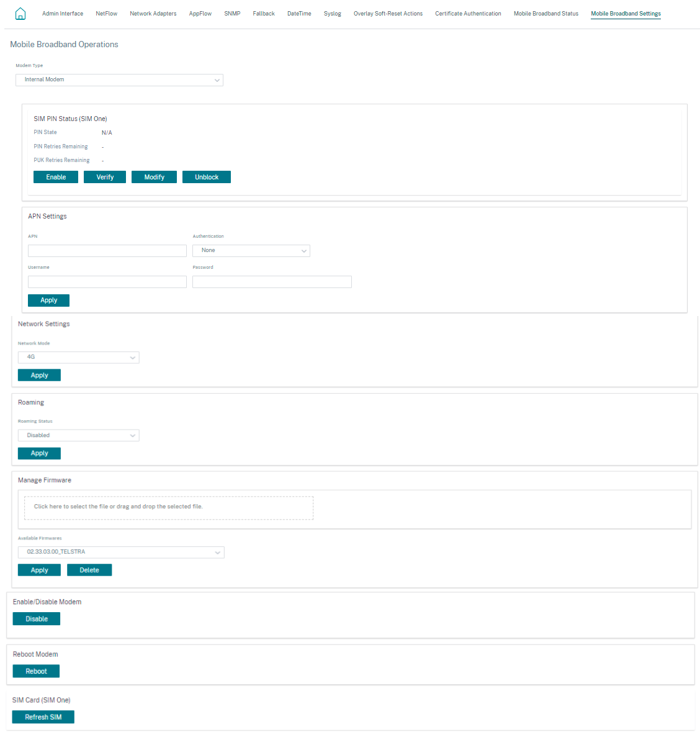Screen dimensions: 700x732
Task: Click the firmware file drop zone
Action: tap(169, 508)
